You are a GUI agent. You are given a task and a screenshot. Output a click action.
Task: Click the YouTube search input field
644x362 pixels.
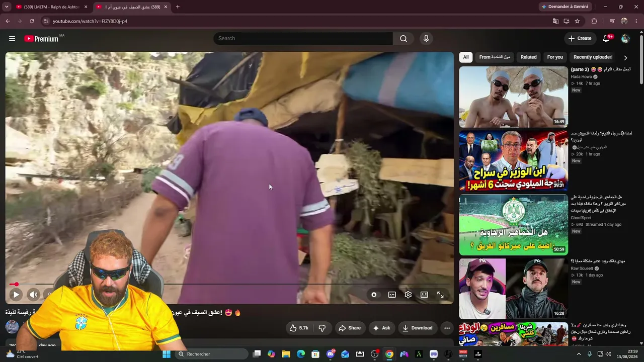pyautogui.click(x=304, y=39)
